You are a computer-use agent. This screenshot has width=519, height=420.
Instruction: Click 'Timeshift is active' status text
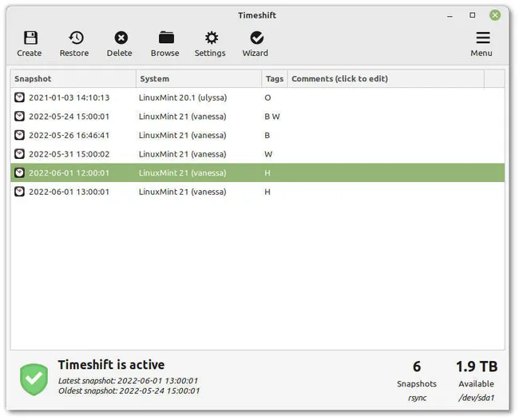point(111,365)
